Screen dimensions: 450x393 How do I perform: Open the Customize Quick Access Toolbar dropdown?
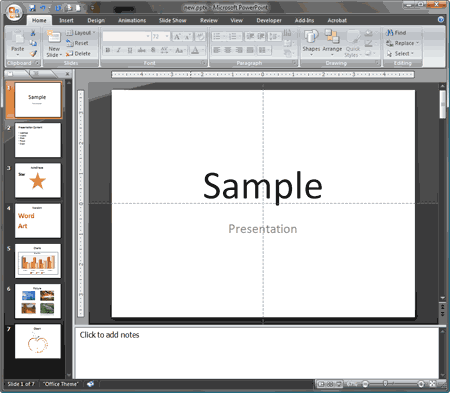pos(93,8)
